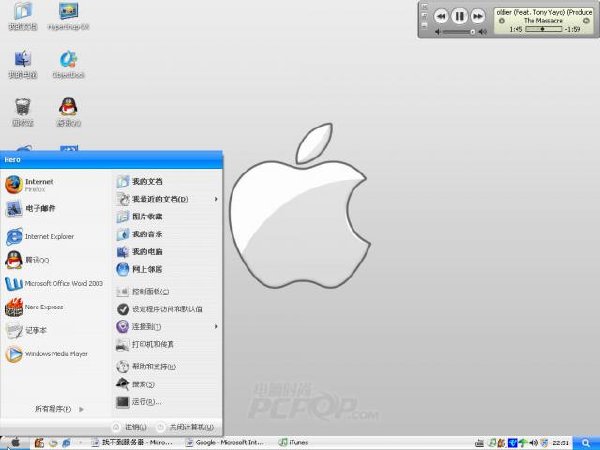This screenshot has width=600, height=450.
Task: Launch Nero Express
Action: coord(34,307)
